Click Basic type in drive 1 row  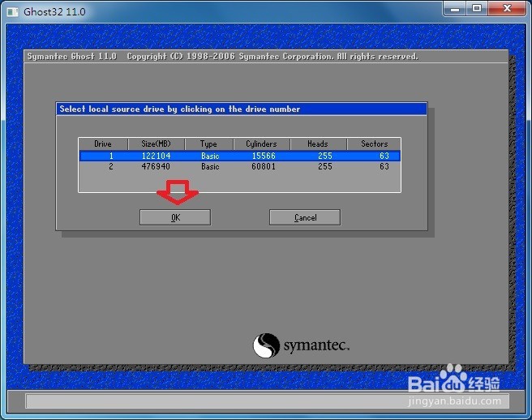[x=210, y=156]
